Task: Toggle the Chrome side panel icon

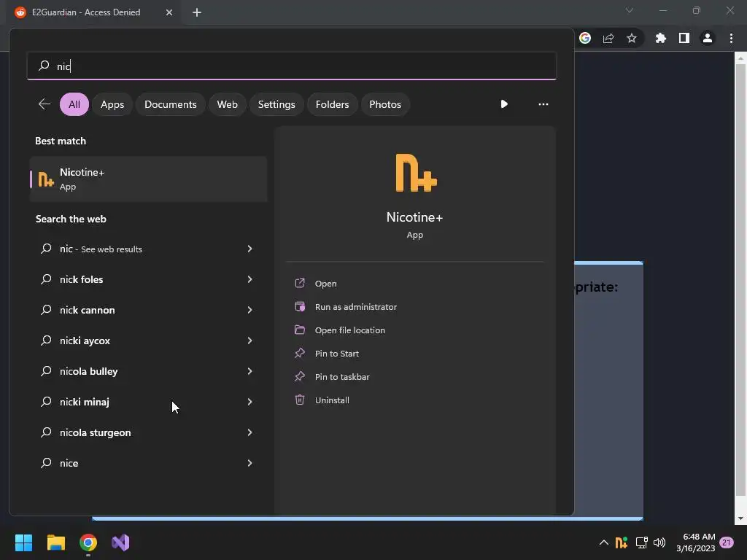Action: click(684, 38)
